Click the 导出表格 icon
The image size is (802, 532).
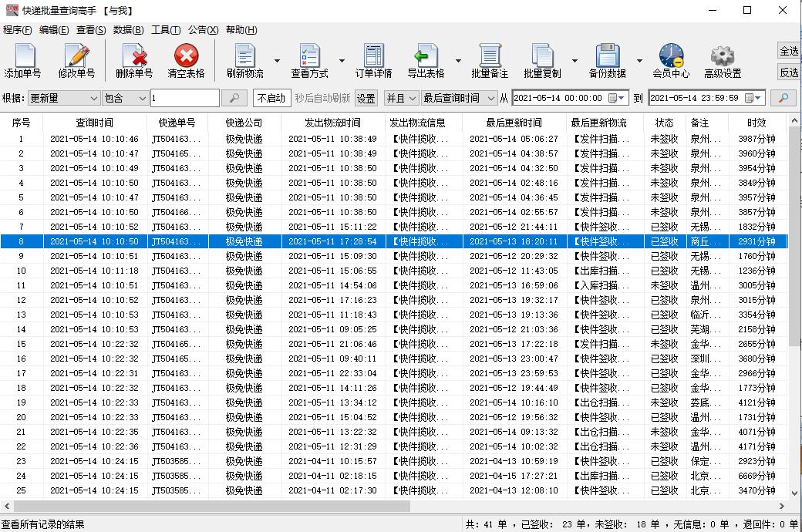(x=426, y=56)
